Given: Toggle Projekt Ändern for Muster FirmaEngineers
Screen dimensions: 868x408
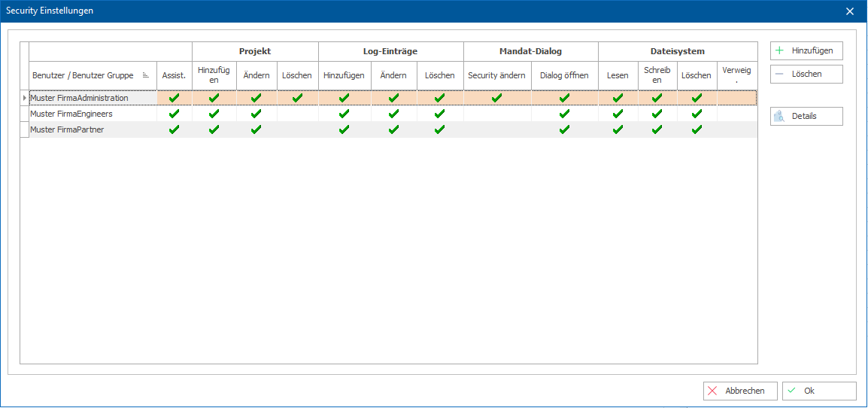Looking at the screenshot, I should click(x=256, y=114).
